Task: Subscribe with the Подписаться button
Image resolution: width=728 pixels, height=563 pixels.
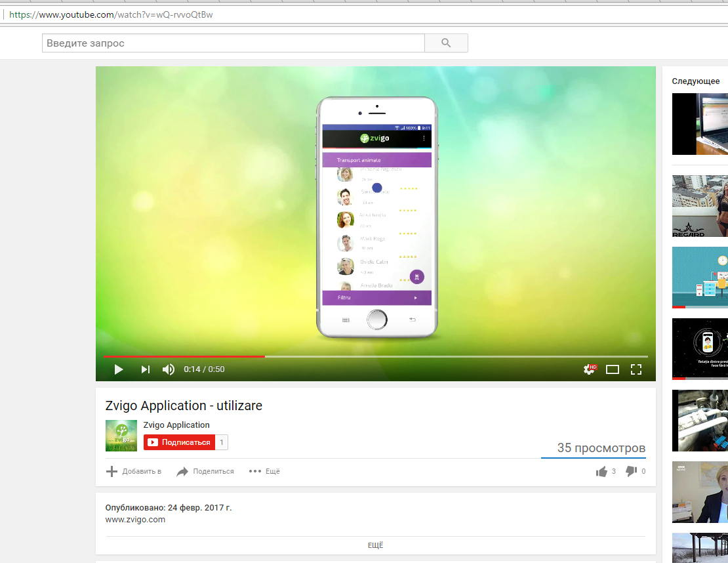Action: click(179, 442)
